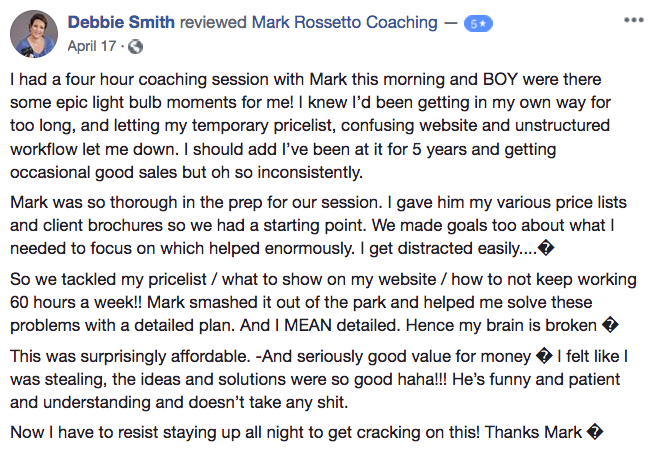Click the emoji symbol after 'brain is broken'
This screenshot has width=650, height=454.
point(610,325)
